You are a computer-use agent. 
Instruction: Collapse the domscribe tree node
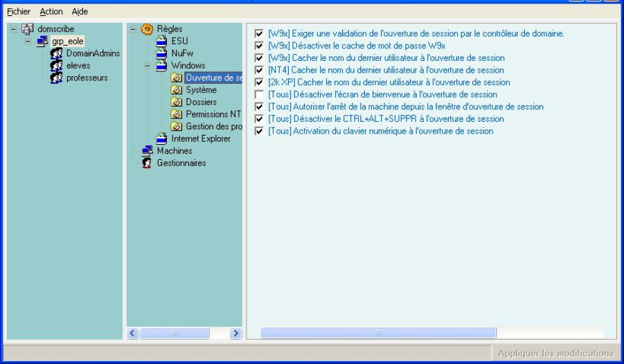(14, 29)
